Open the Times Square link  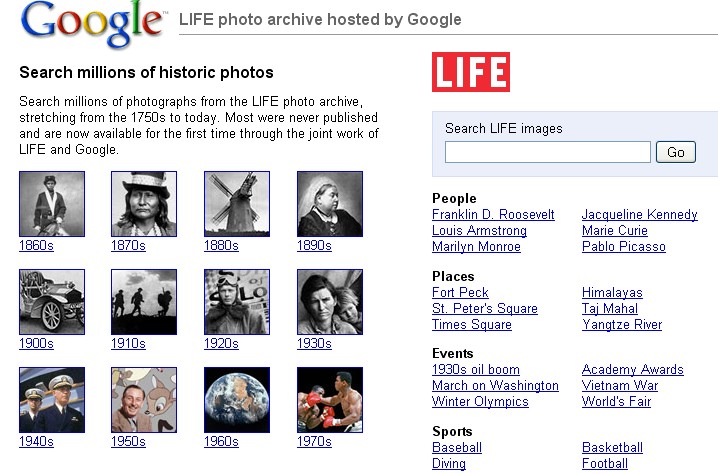(472, 324)
